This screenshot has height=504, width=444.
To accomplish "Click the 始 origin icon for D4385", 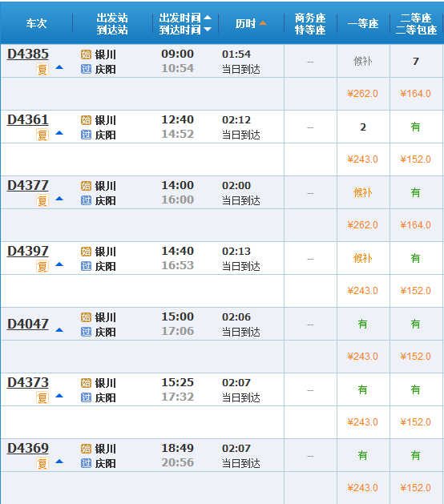I will 86,54.
